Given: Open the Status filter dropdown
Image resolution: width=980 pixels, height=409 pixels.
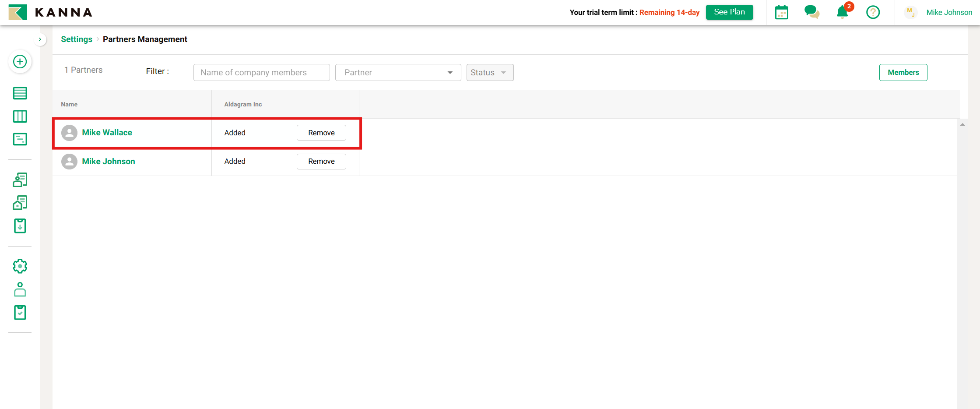Looking at the screenshot, I should point(489,73).
